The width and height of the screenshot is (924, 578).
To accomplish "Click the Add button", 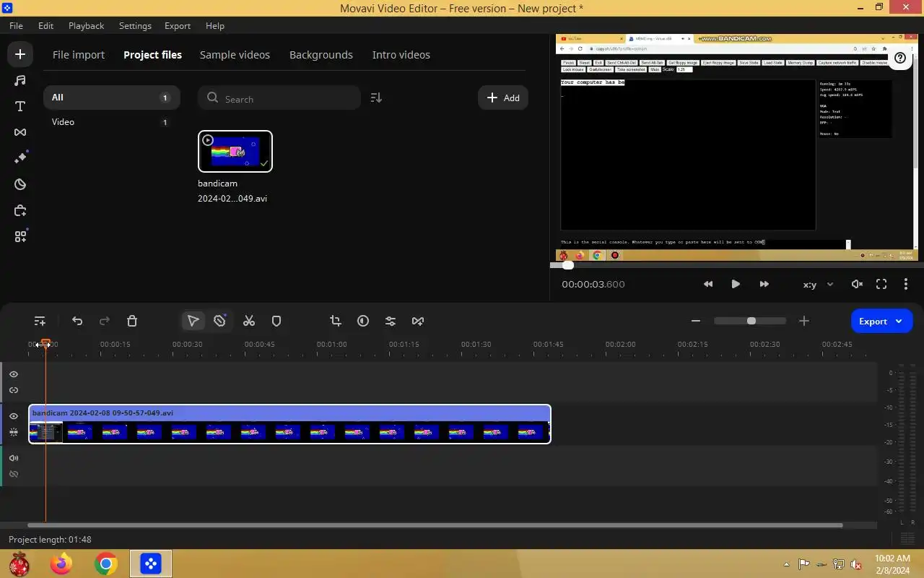I will [x=503, y=98].
